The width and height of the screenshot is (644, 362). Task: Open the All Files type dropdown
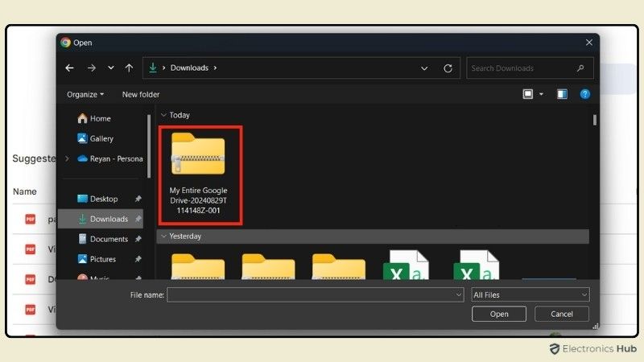(x=530, y=294)
